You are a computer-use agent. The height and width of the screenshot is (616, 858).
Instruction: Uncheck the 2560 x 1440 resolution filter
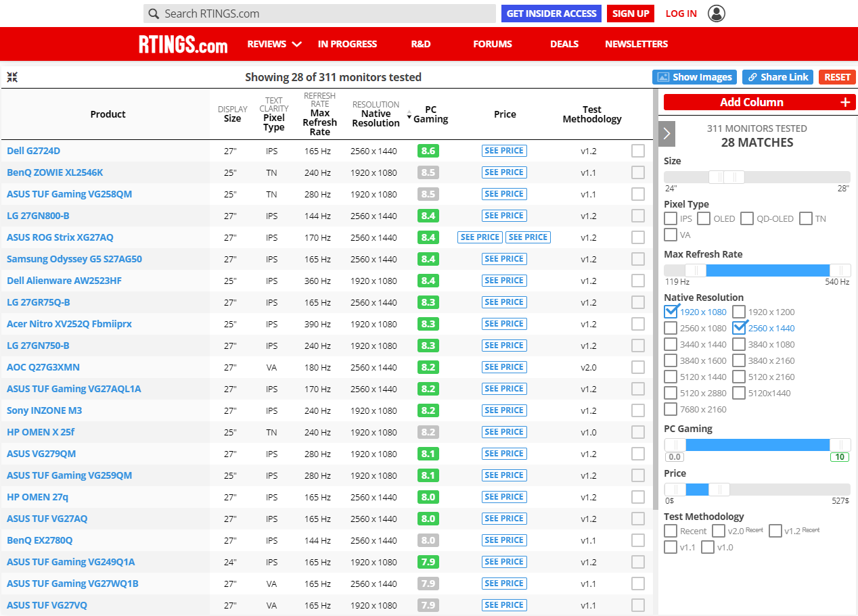(739, 328)
